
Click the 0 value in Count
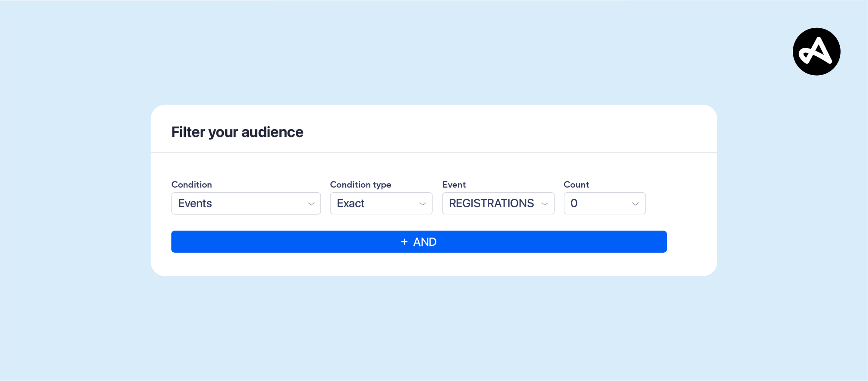pyautogui.click(x=574, y=203)
